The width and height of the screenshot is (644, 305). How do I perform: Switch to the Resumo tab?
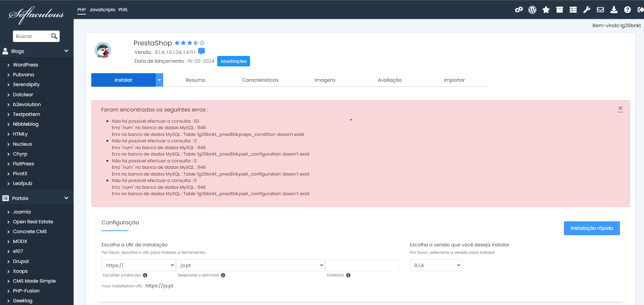195,80
